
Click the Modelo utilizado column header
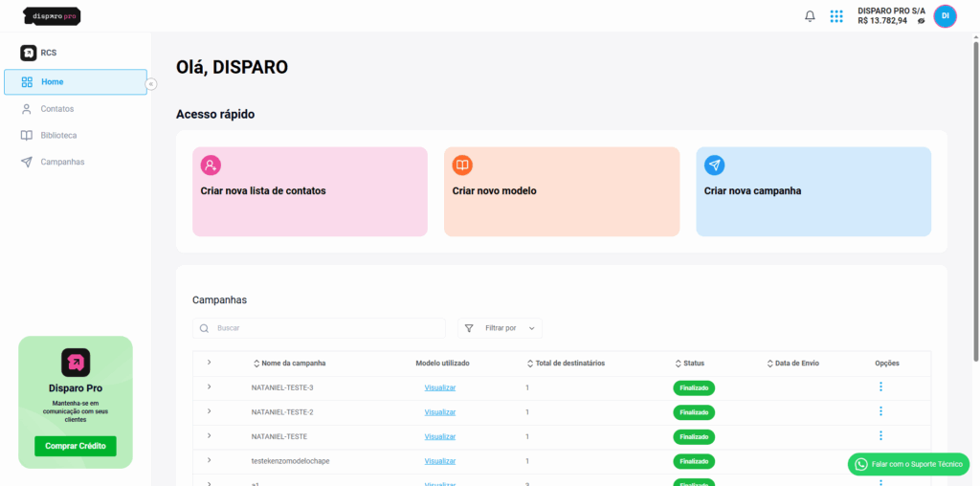coord(442,363)
